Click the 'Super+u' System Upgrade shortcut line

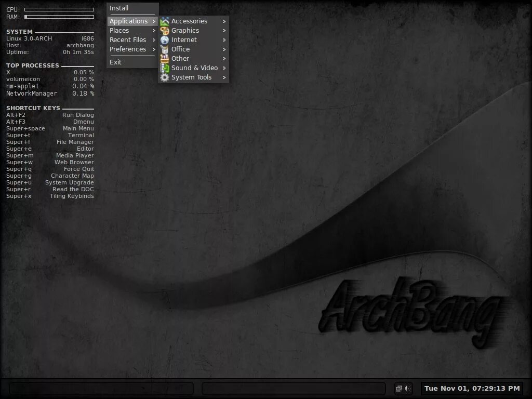50,182
